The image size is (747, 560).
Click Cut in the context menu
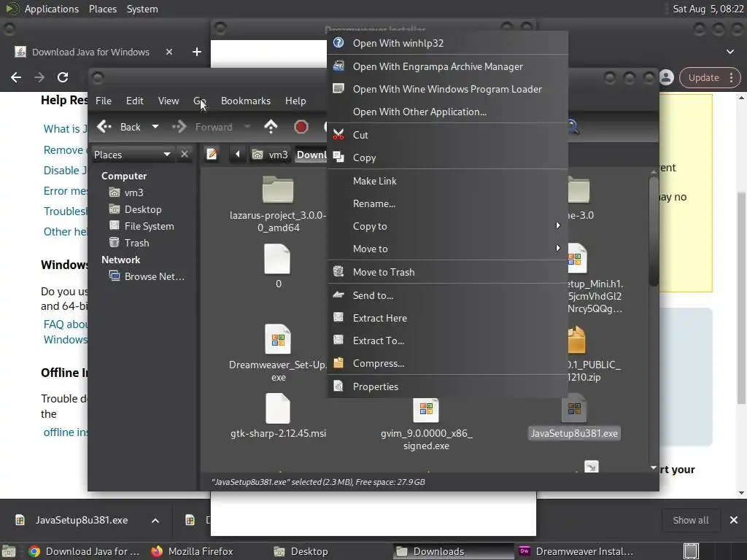tap(447, 135)
